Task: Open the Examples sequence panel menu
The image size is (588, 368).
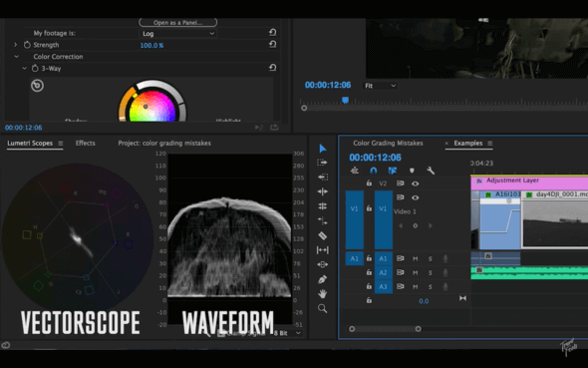Action: coord(489,144)
